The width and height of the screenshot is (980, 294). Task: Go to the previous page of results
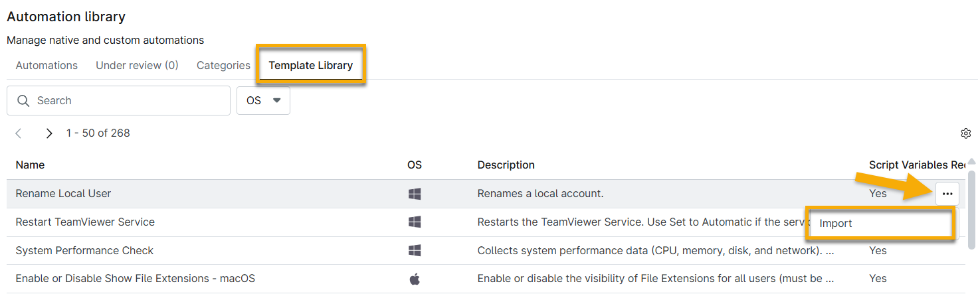[x=19, y=133]
